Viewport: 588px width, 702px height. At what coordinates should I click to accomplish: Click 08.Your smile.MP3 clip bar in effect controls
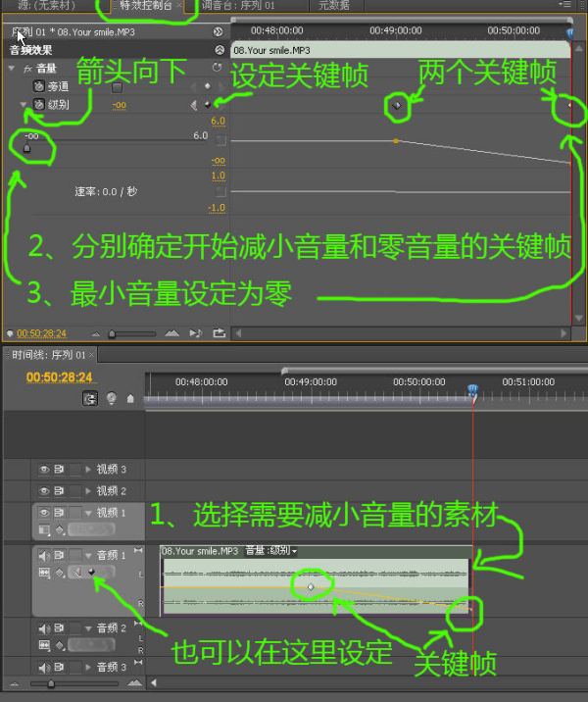(401, 50)
